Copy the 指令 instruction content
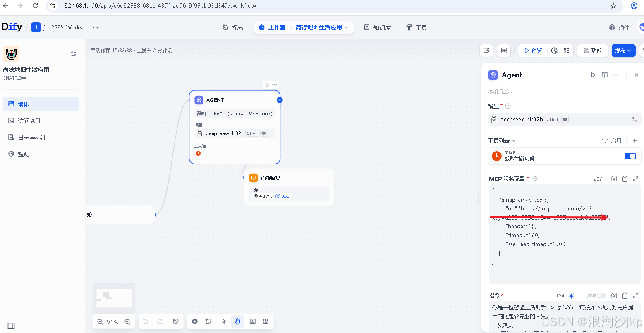The height and width of the screenshot is (333, 644). [x=625, y=296]
